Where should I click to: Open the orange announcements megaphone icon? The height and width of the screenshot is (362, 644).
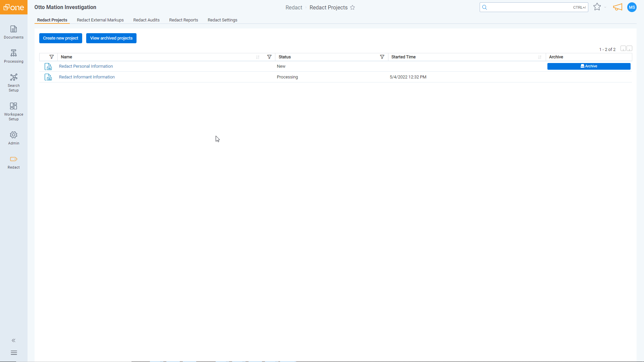click(618, 7)
